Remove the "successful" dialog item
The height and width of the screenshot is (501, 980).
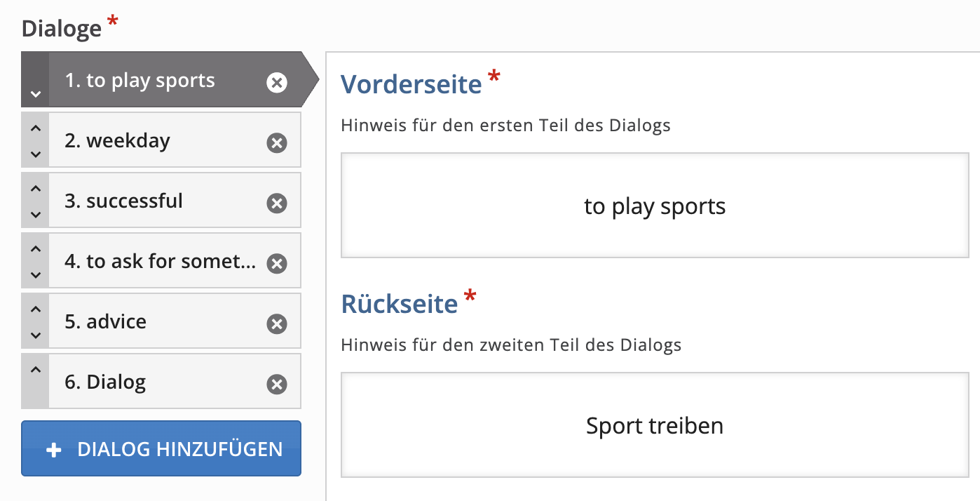277,203
